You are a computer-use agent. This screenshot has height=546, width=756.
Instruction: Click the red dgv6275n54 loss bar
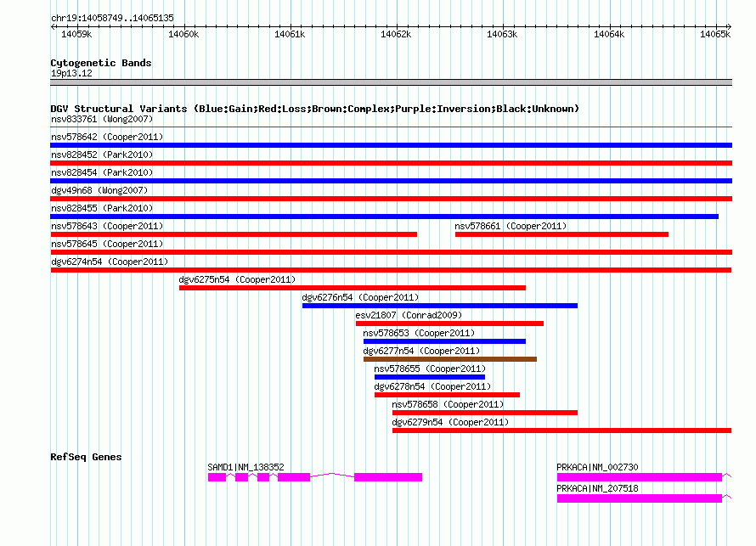[x=353, y=288]
